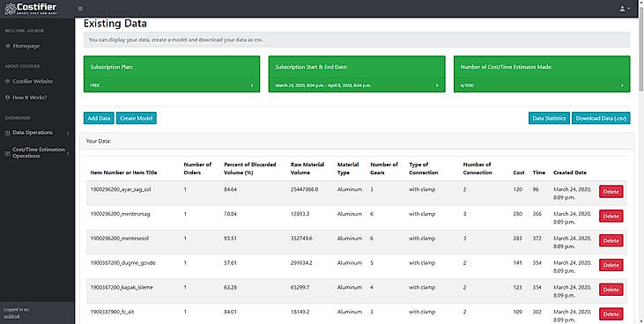Click the Logged in as aslakok text
The image size is (644, 324).
[x=17, y=313]
